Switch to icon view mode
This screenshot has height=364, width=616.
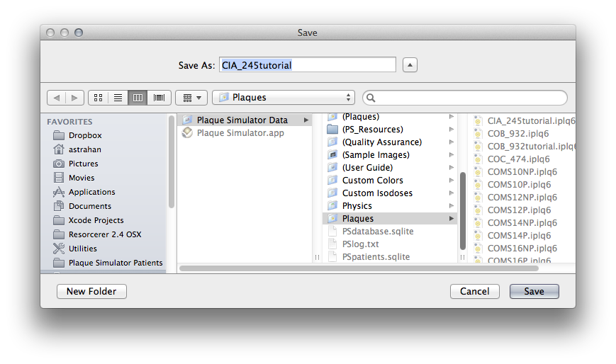99,98
